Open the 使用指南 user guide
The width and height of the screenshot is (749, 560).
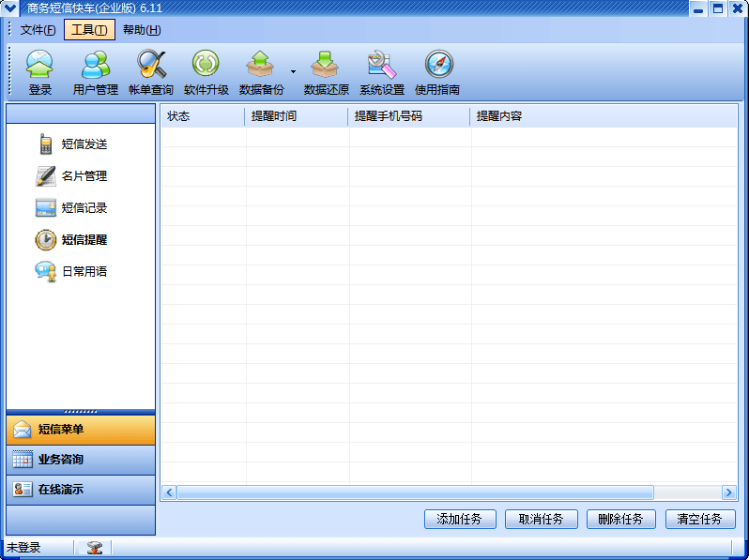[x=437, y=73]
